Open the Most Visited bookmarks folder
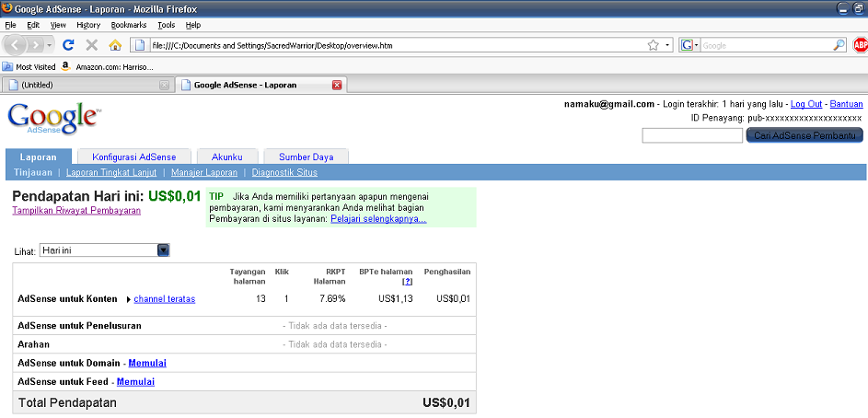Image resolution: width=868 pixels, height=418 pixels. 29,67
